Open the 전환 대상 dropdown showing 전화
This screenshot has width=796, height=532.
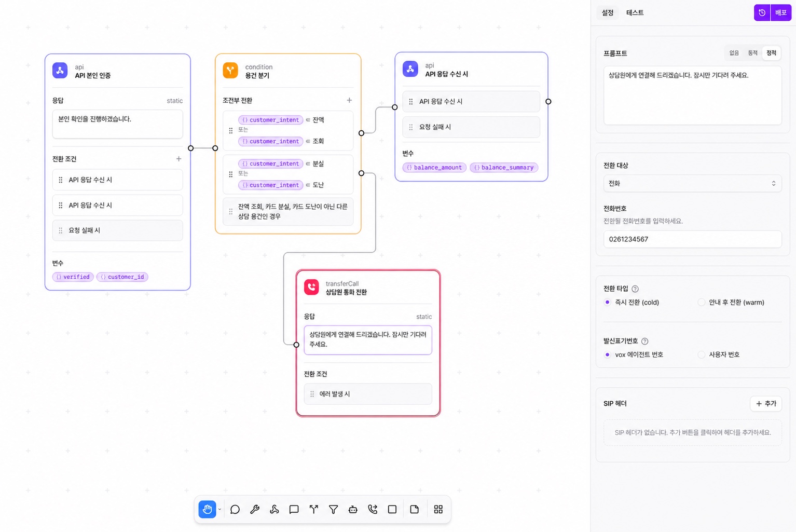pos(692,183)
